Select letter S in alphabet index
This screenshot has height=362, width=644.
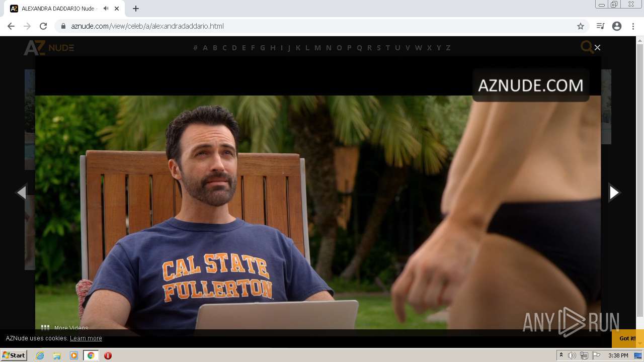click(x=378, y=48)
